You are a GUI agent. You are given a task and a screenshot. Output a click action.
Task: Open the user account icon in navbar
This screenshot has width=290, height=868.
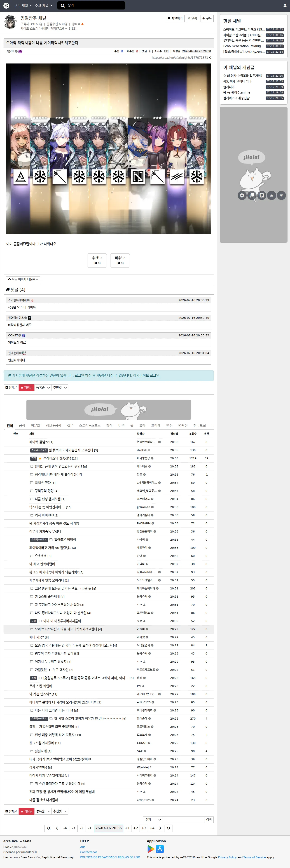click(x=285, y=5)
